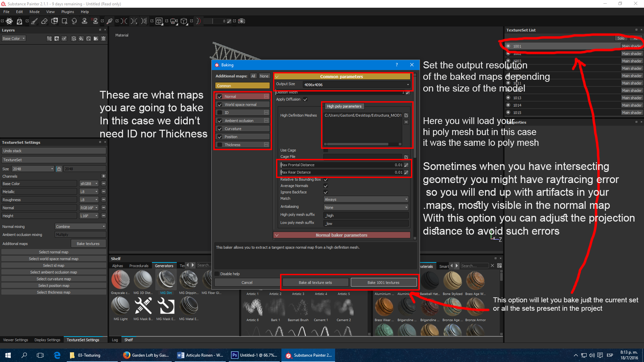The image size is (644, 362).
Task: Click the Bake textures button
Action: coord(88,244)
